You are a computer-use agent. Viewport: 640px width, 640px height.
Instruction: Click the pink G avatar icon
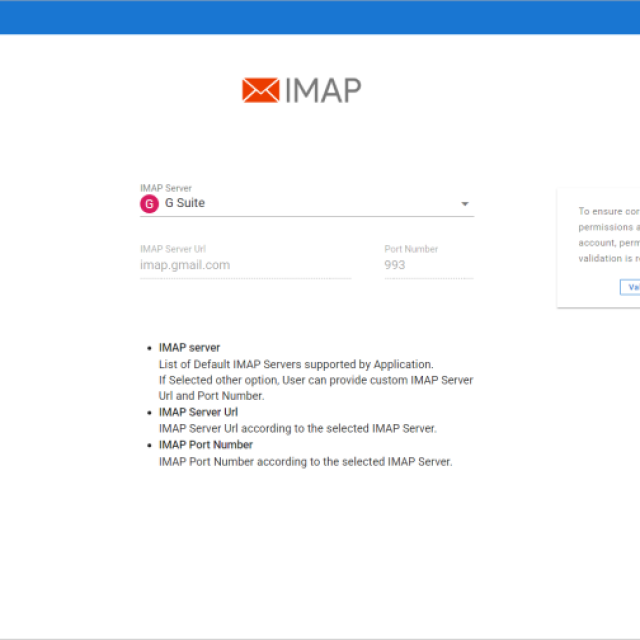tap(149, 204)
